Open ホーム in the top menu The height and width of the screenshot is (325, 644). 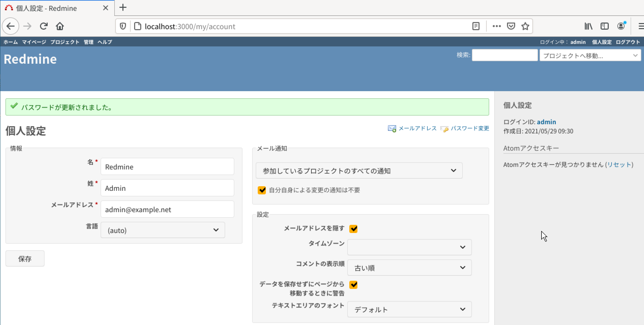pos(11,42)
